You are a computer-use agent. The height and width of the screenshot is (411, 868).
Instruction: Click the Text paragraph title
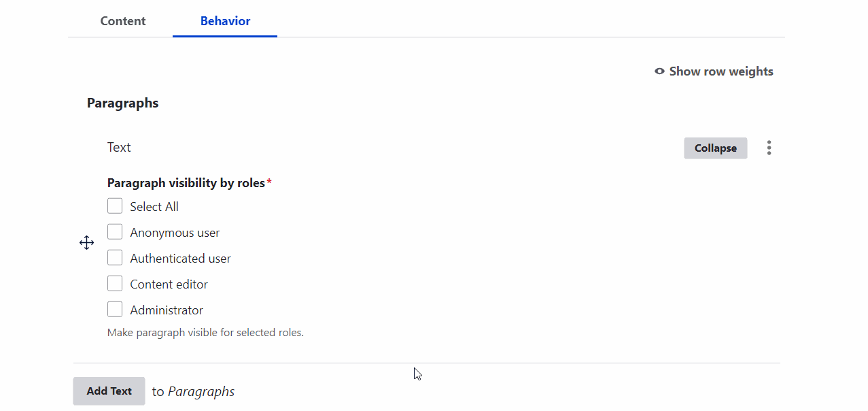[119, 147]
